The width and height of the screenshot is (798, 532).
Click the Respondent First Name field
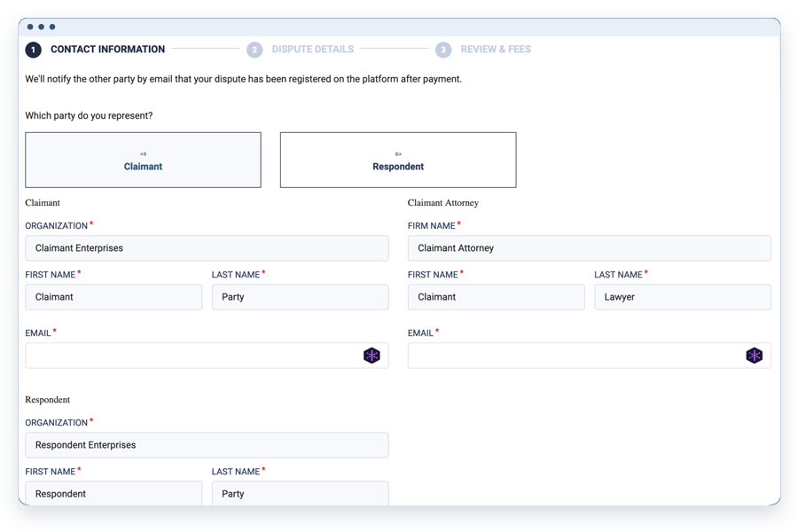[113, 493]
